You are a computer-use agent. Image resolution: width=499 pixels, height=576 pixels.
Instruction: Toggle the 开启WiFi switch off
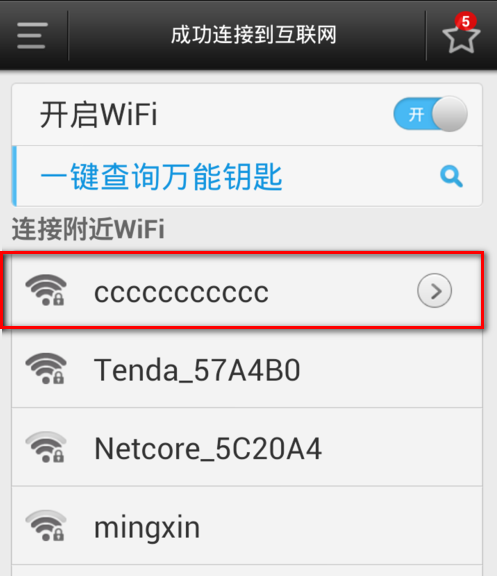pyautogui.click(x=430, y=114)
